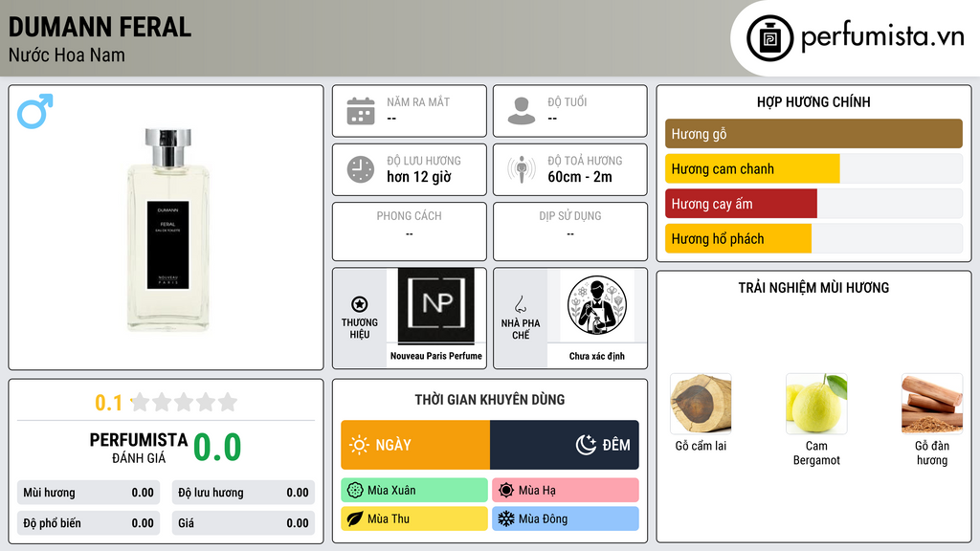Choose the Mùa Thu season tag
Screen dimensions: 980x551
point(414,518)
